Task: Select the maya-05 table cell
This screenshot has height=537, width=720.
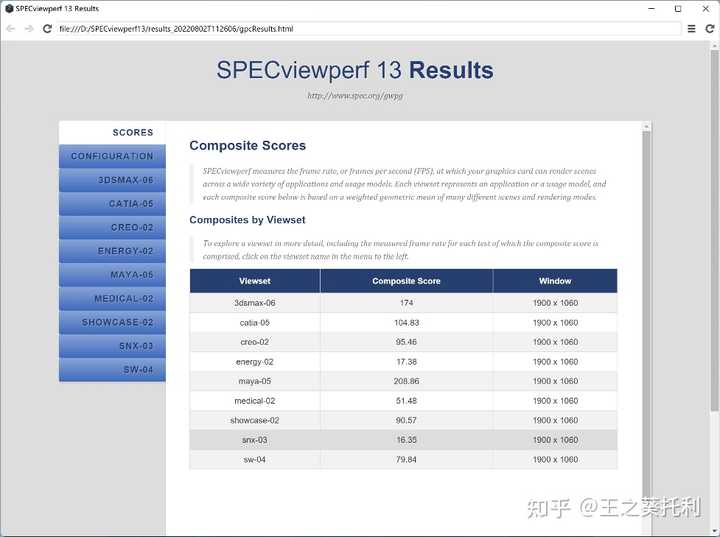Action: pyautogui.click(x=255, y=381)
